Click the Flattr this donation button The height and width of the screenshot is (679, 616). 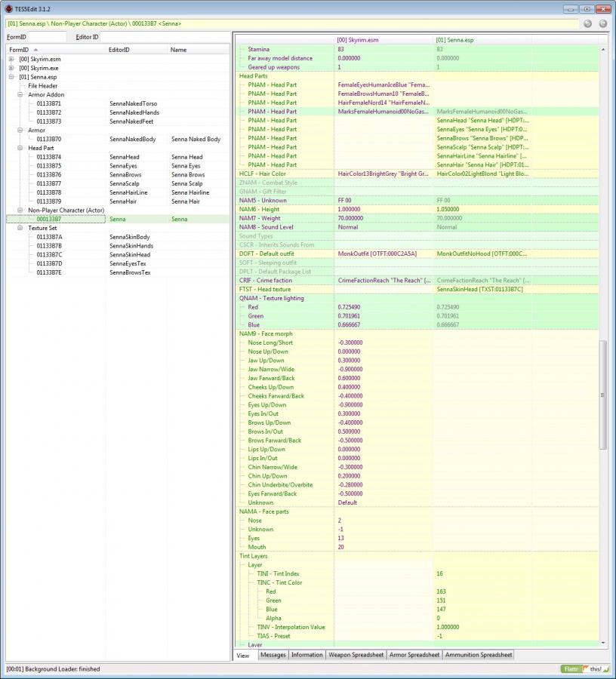tap(584, 668)
